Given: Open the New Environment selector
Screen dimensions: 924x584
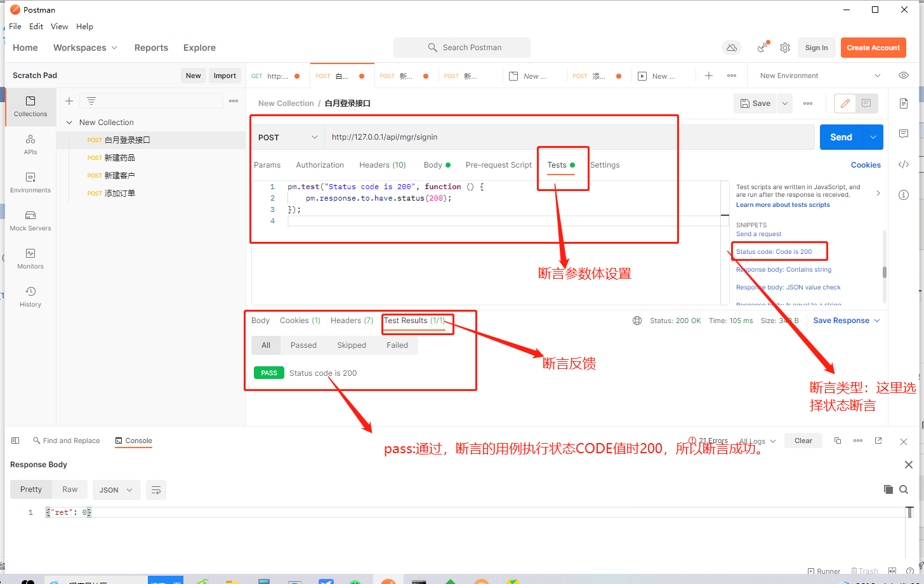Looking at the screenshot, I should pyautogui.click(x=821, y=76).
